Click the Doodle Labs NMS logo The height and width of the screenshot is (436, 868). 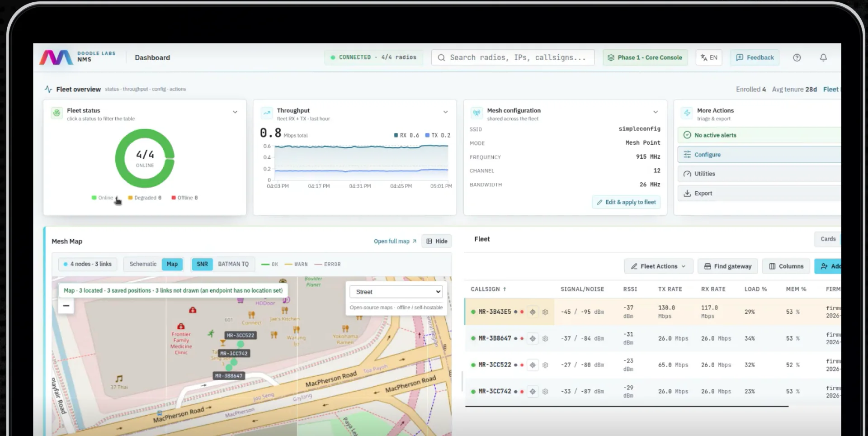(x=78, y=57)
